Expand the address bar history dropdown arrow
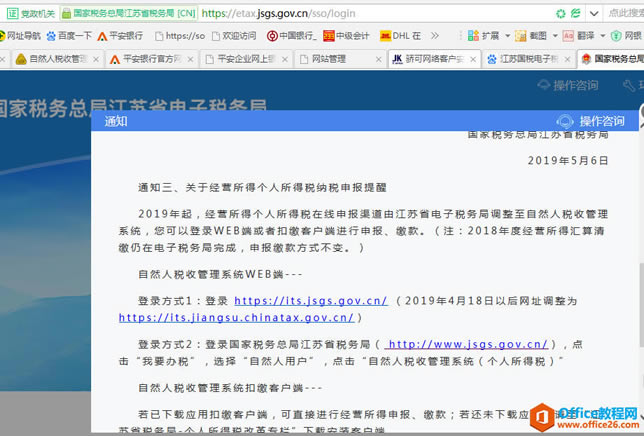 (594, 14)
